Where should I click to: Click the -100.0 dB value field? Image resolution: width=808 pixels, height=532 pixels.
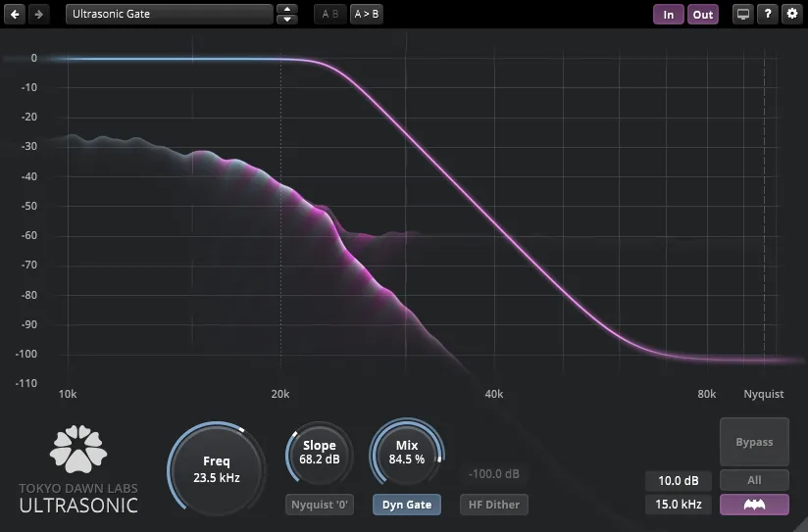[x=493, y=474]
